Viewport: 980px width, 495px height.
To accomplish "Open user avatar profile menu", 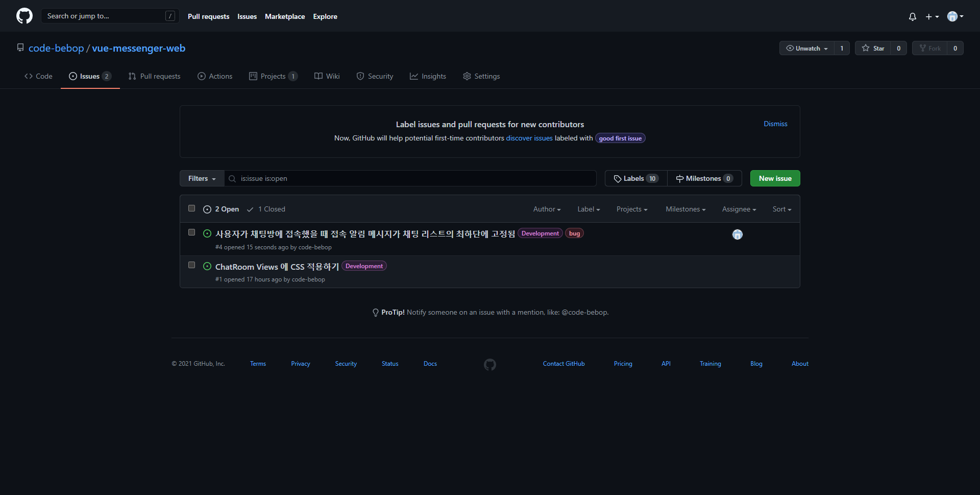I will point(955,16).
